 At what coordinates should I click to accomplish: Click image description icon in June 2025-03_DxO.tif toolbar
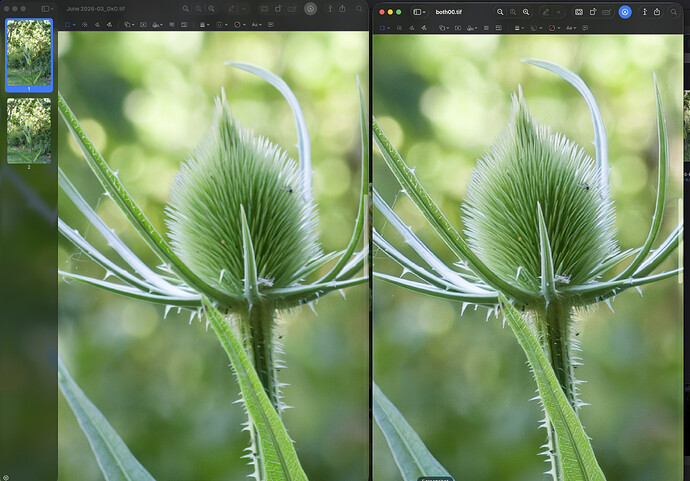point(271,25)
